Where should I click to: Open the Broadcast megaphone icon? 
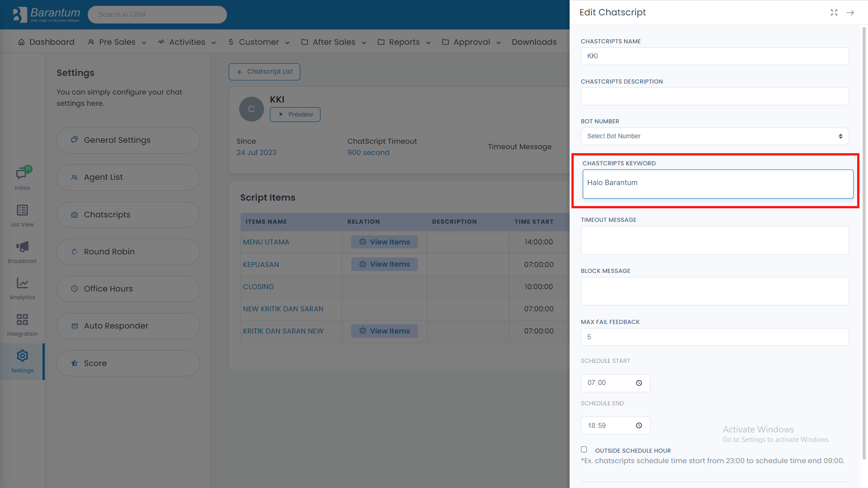[22, 247]
